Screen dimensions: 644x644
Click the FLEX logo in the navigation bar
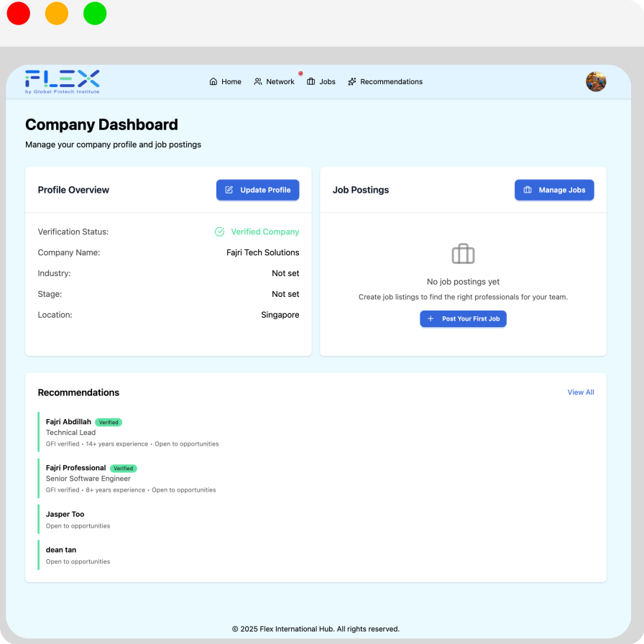tap(62, 79)
